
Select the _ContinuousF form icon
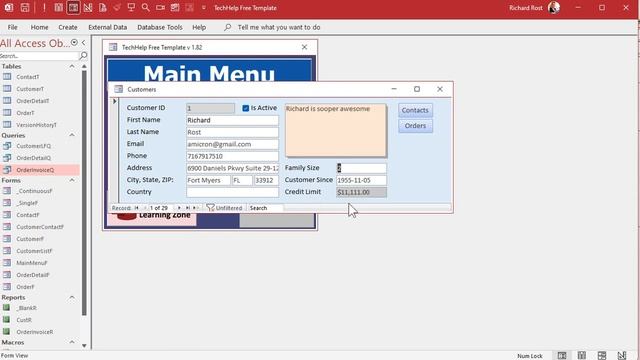7,191
